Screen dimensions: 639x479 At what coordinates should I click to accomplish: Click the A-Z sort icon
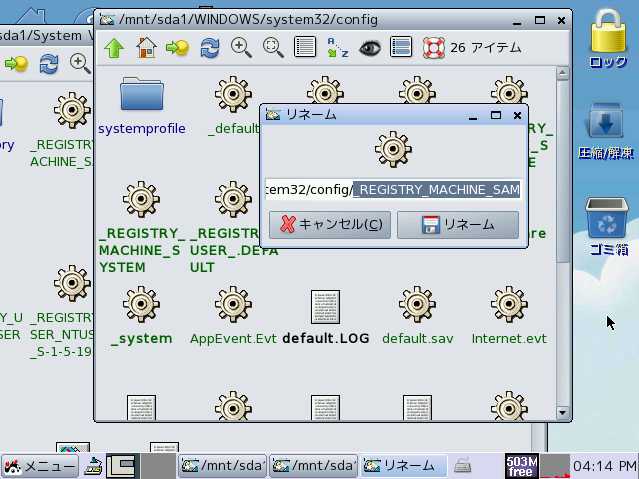pyautogui.click(x=338, y=47)
